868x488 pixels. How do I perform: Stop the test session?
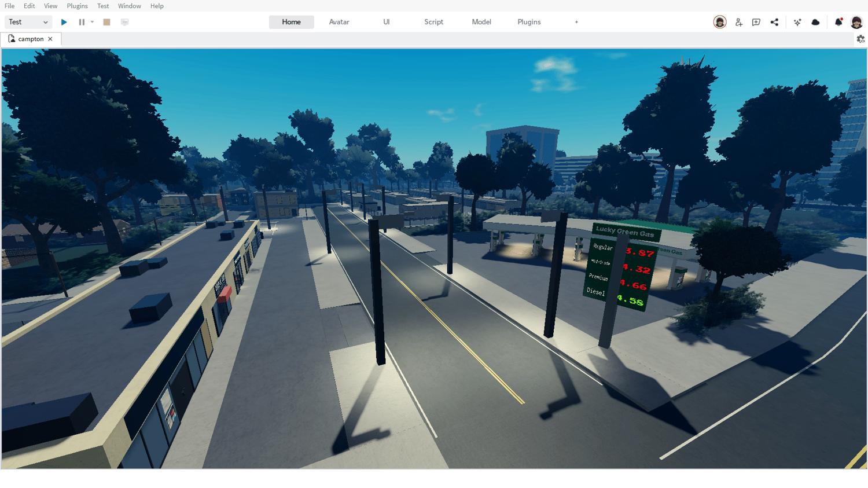[106, 21]
